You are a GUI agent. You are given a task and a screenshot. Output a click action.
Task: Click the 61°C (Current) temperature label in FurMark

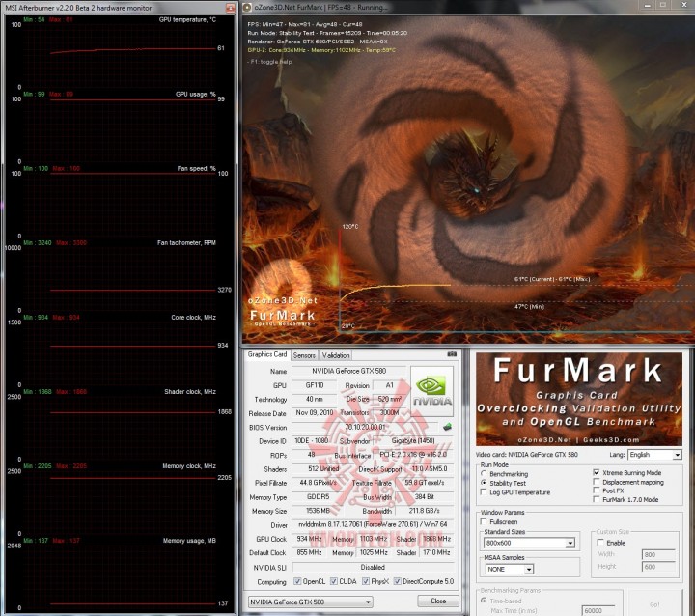[535, 279]
